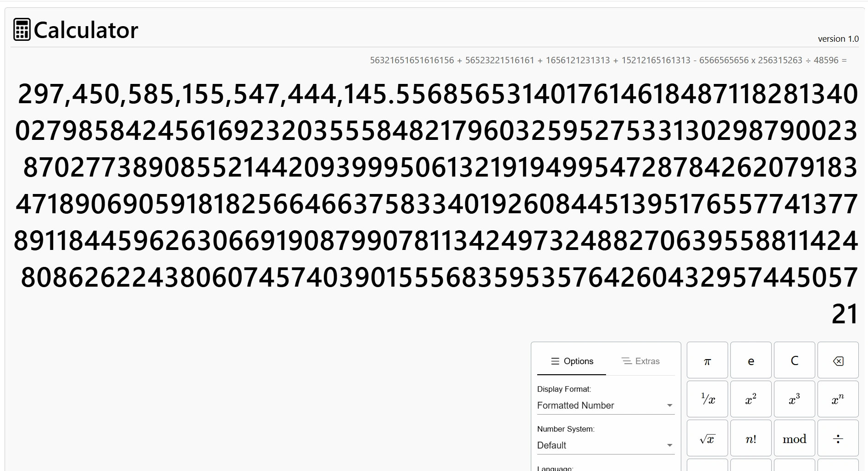This screenshot has height=471, width=868.
Task: Expand the Number System dropdown
Action: (606, 445)
